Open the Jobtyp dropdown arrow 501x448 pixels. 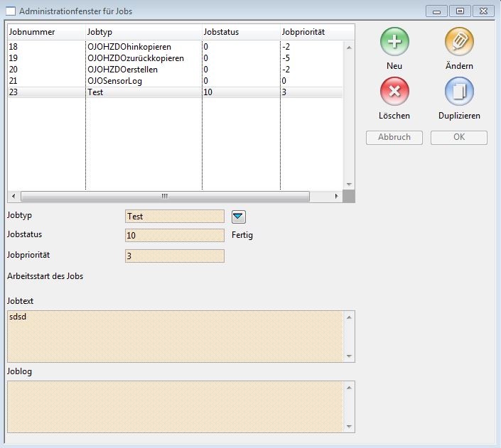coord(238,217)
